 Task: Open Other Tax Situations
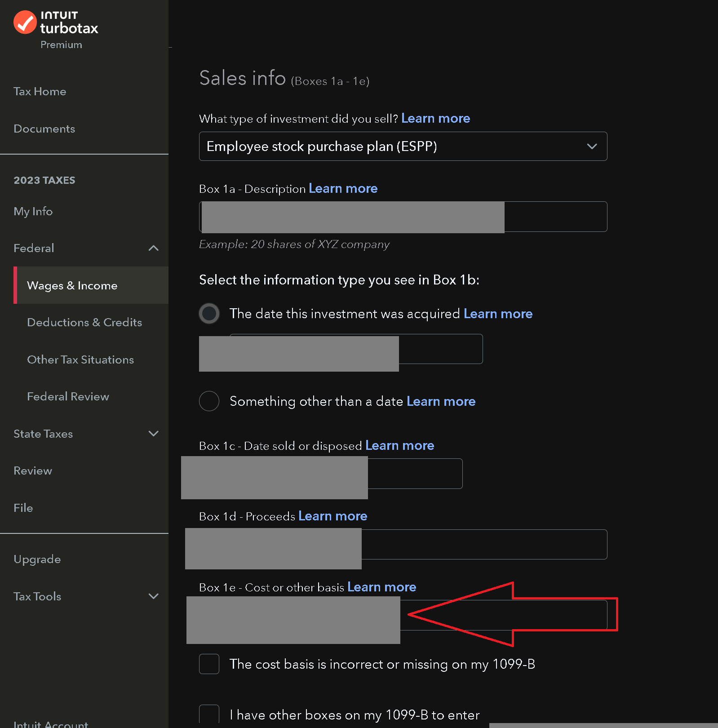coord(80,360)
